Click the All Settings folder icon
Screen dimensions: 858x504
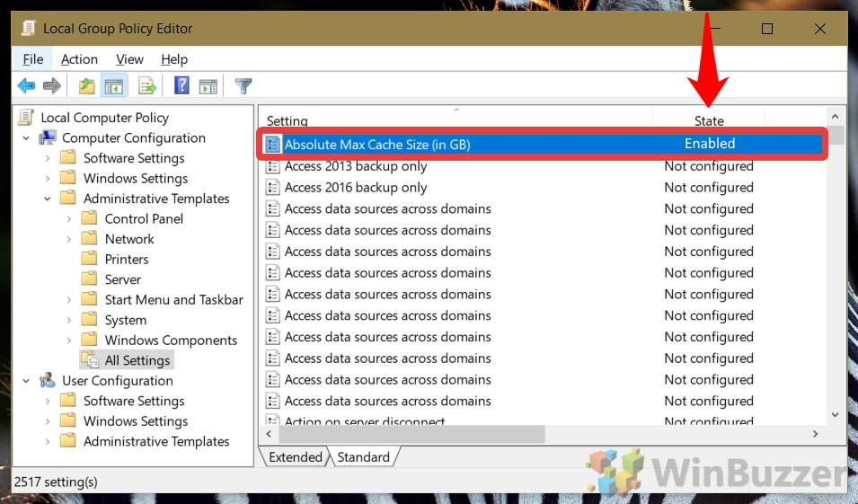tap(90, 359)
